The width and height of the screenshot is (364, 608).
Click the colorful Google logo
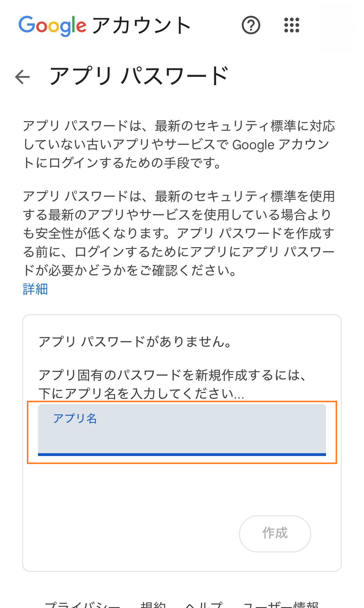tap(52, 26)
